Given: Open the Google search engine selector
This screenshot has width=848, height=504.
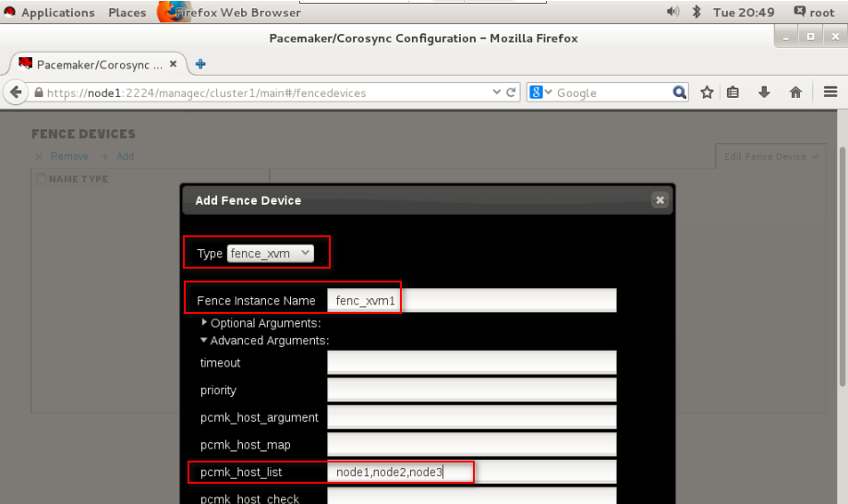Looking at the screenshot, I should click(540, 92).
